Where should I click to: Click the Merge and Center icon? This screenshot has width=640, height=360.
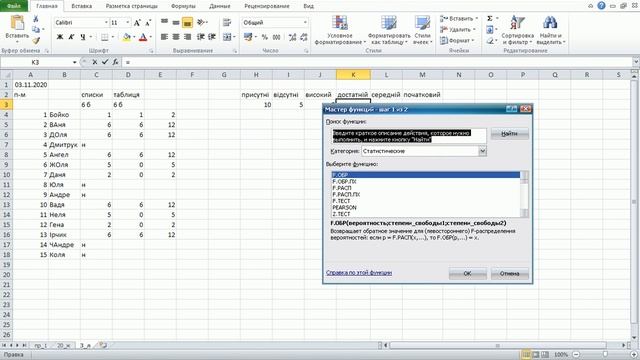pyautogui.click(x=227, y=37)
